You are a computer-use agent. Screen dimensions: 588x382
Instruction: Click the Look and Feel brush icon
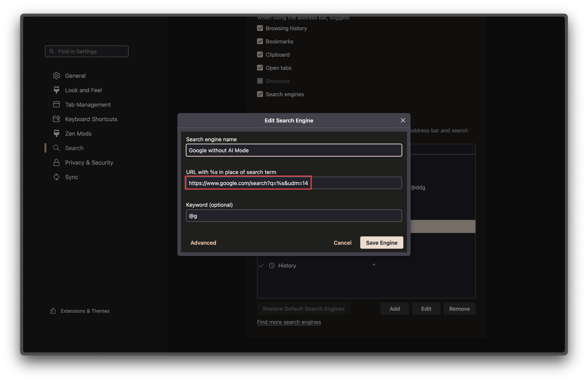tap(56, 90)
